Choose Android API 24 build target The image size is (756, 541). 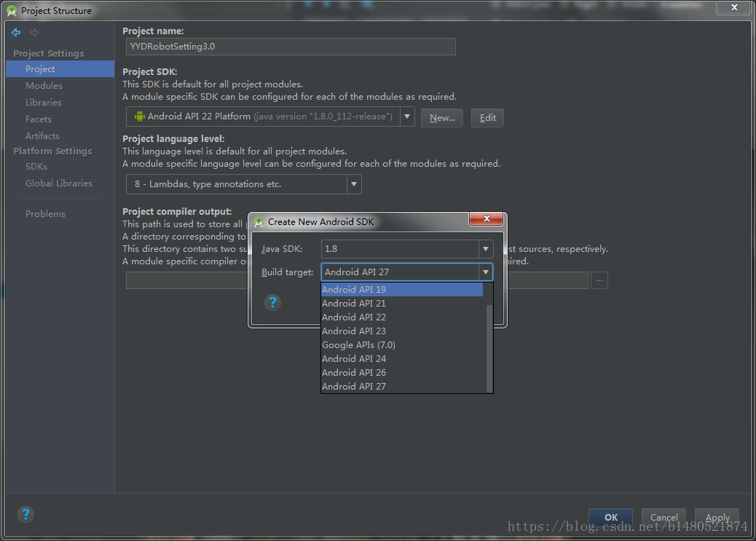tap(402, 359)
